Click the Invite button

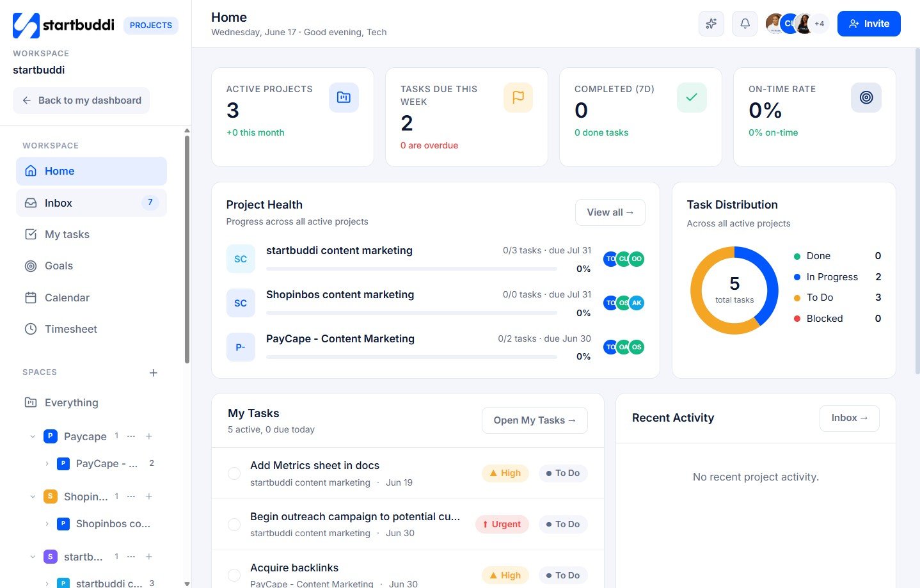(x=869, y=24)
